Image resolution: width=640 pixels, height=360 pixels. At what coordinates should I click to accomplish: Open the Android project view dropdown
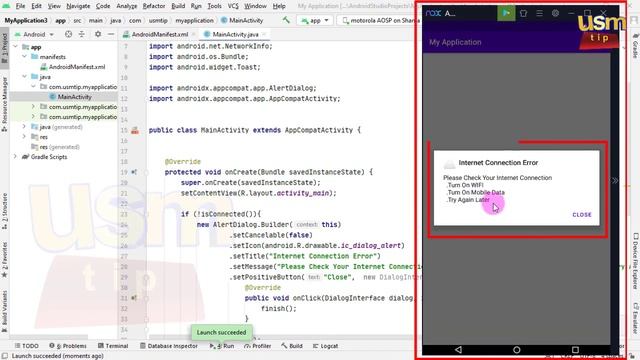(34, 34)
